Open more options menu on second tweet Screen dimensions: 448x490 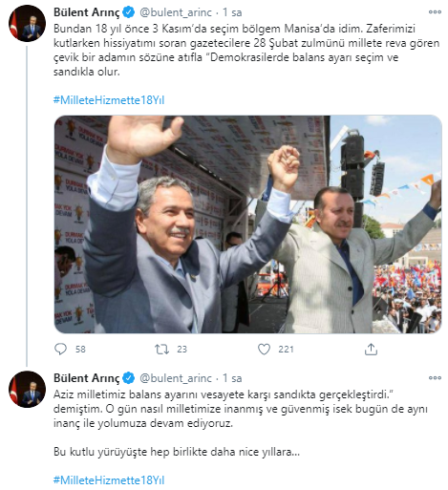click(x=435, y=377)
